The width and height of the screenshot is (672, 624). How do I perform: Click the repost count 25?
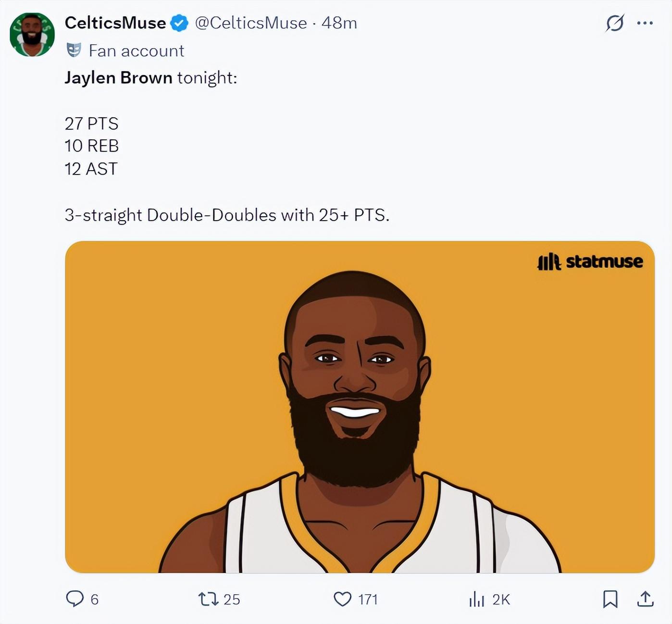point(232,599)
